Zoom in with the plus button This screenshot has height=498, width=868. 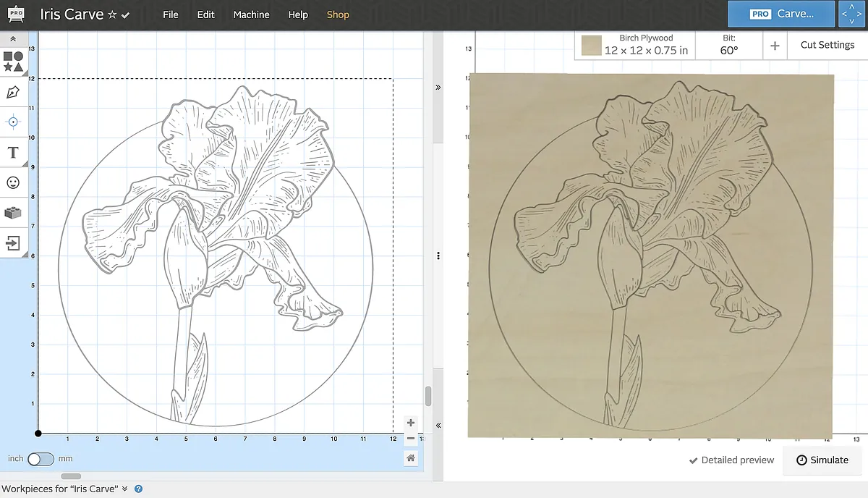pos(410,423)
